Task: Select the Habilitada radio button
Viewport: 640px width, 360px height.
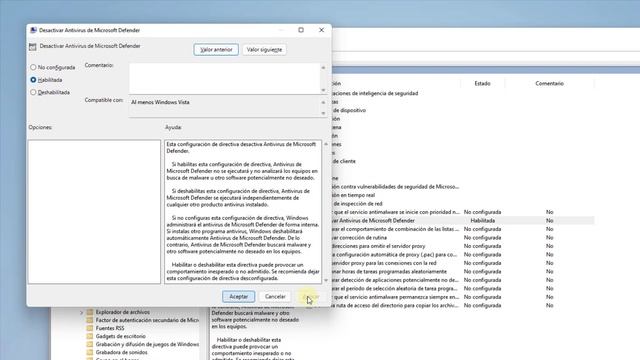Action: pos(33,80)
